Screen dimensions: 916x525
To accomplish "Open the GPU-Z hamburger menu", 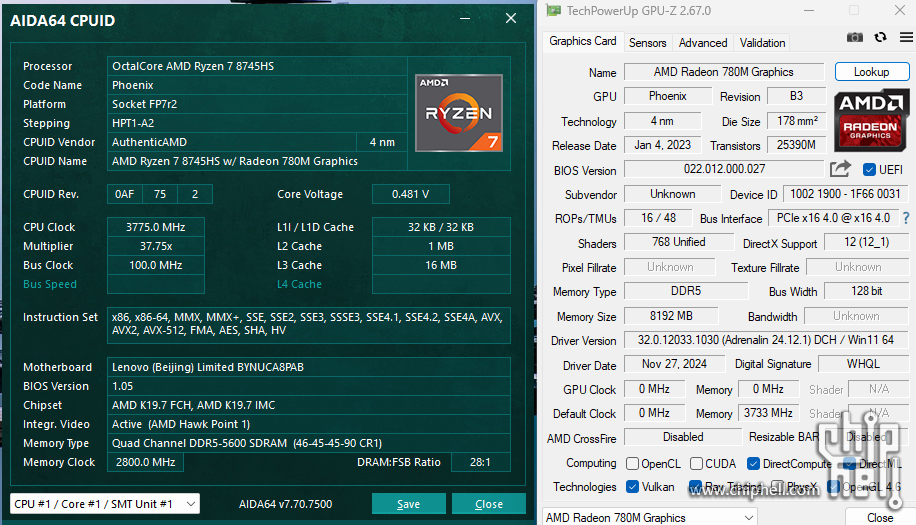I will click(x=906, y=37).
